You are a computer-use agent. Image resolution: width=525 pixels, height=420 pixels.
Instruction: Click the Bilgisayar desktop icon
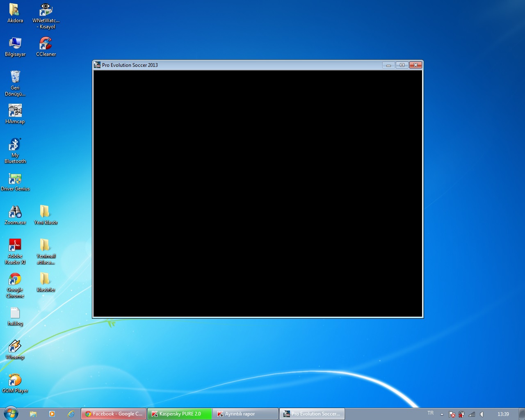click(15, 46)
